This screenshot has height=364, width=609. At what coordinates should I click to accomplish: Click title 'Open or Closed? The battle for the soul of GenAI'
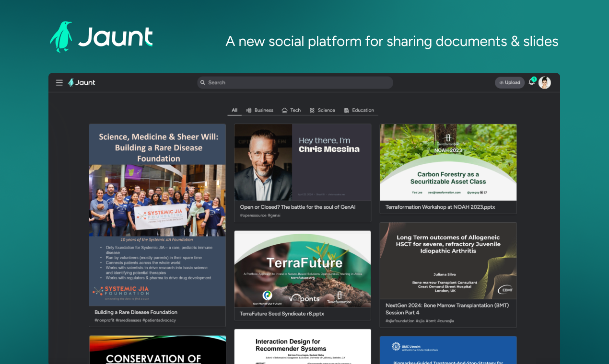(298, 207)
